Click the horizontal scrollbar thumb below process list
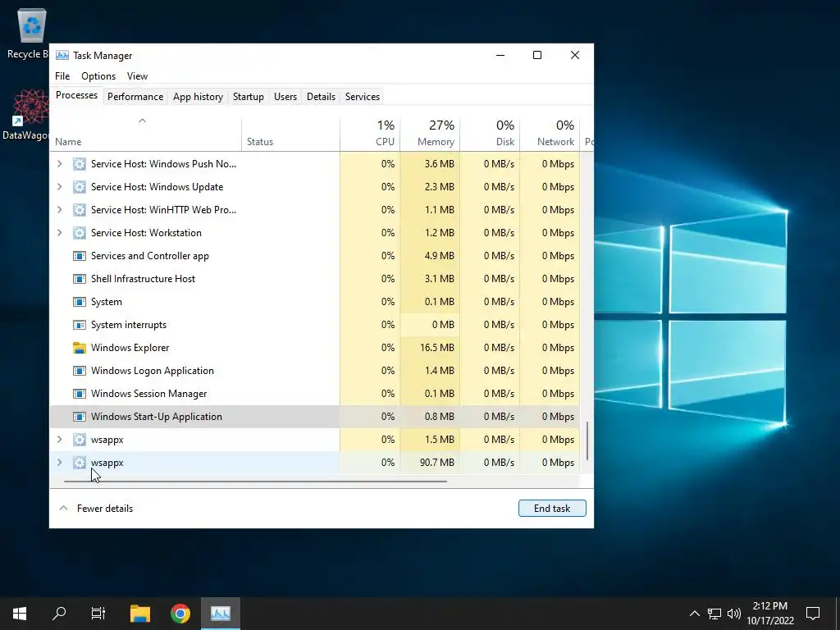The width and height of the screenshot is (840, 630). point(255,482)
